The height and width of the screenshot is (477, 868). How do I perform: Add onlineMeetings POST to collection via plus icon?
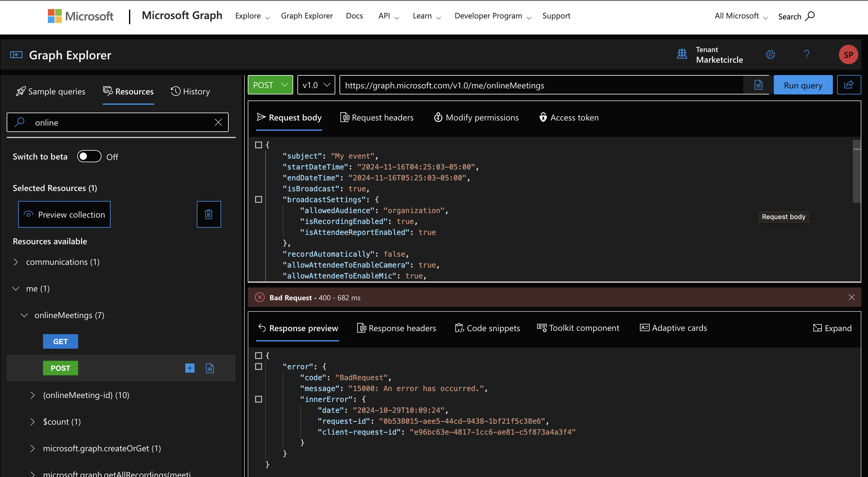(x=190, y=368)
